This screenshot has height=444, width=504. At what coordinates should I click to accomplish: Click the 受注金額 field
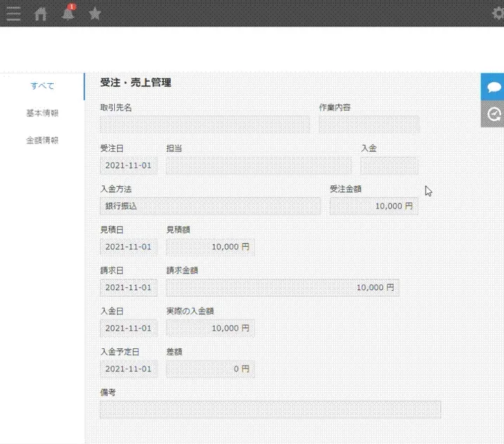[x=374, y=206]
